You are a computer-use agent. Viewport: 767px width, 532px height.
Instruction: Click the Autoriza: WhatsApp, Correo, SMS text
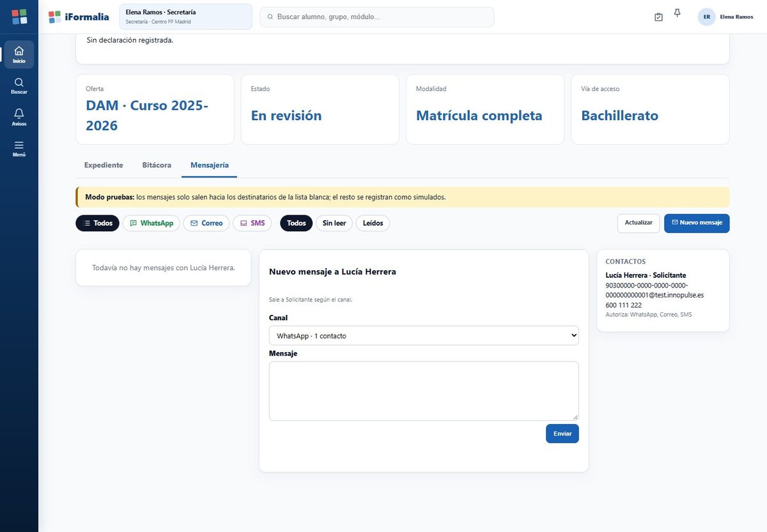tap(648, 315)
